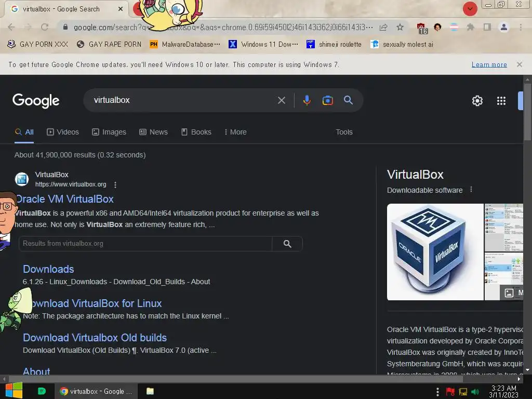The width and height of the screenshot is (532, 399).
Task: Click the virtualbox.org site search button
Action: coord(287,244)
